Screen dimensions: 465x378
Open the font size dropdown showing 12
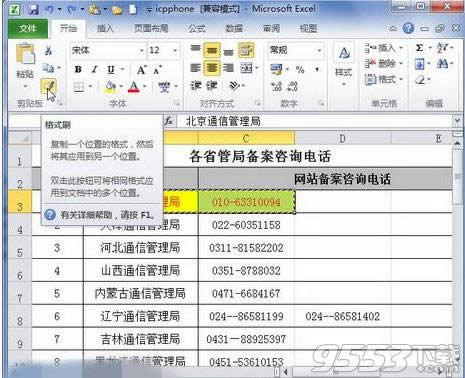(x=175, y=50)
